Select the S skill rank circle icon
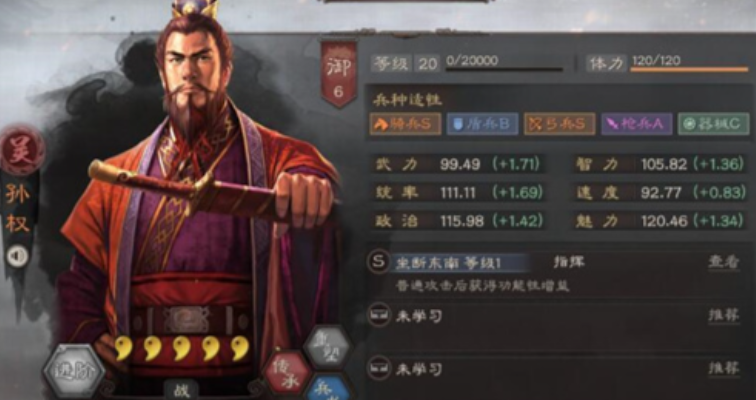The image size is (756, 400). point(378,262)
